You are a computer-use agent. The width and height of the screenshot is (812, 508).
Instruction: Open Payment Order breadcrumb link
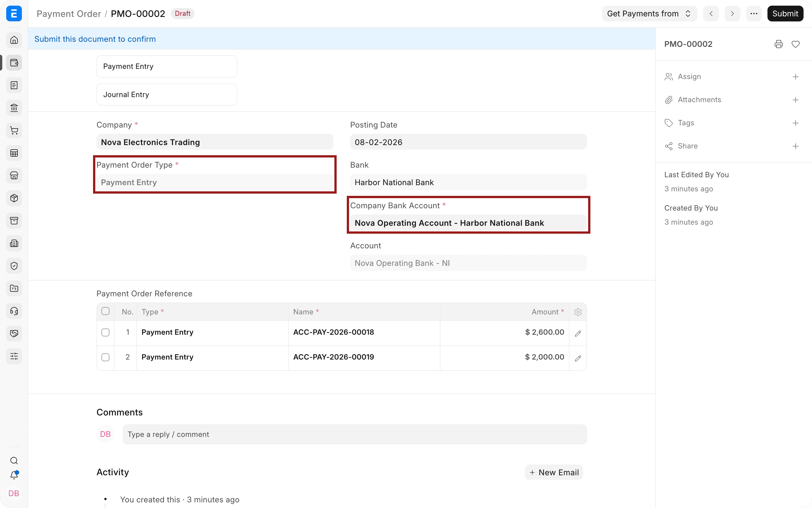tap(69, 14)
